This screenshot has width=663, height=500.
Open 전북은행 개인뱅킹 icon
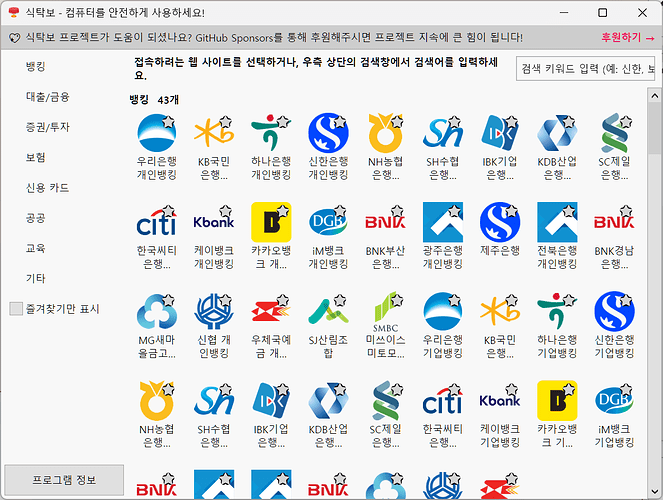pos(557,222)
